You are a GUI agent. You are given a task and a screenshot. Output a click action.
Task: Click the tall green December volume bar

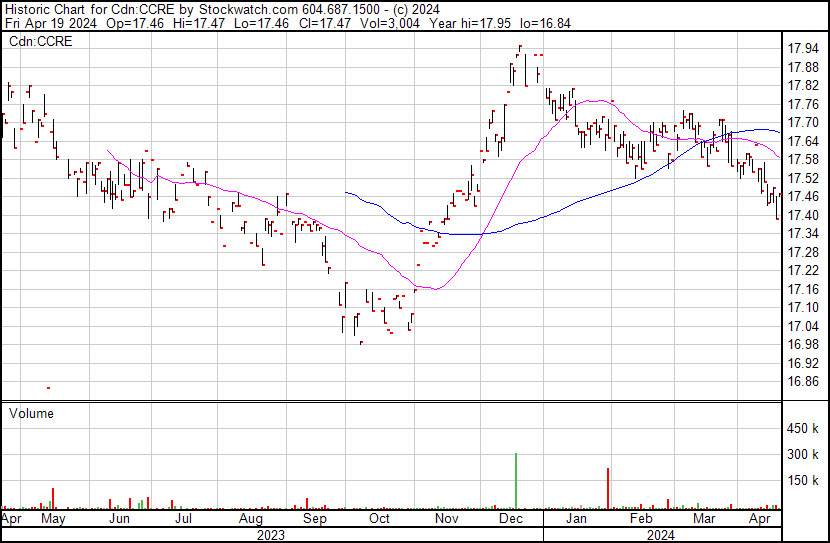516,482
